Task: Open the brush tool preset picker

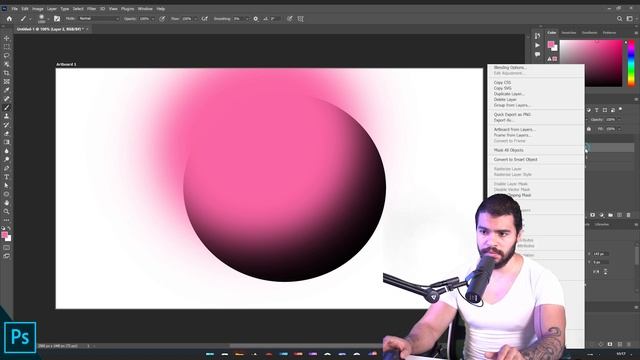Action: point(25,19)
